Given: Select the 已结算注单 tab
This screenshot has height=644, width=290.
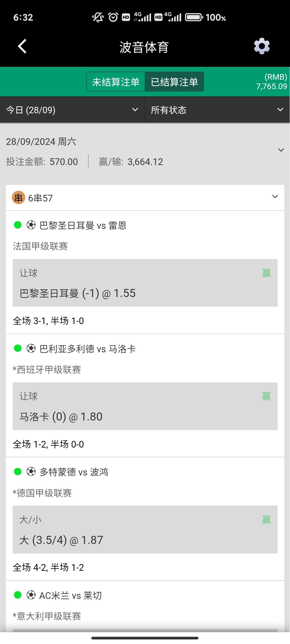Looking at the screenshot, I should tap(175, 82).
